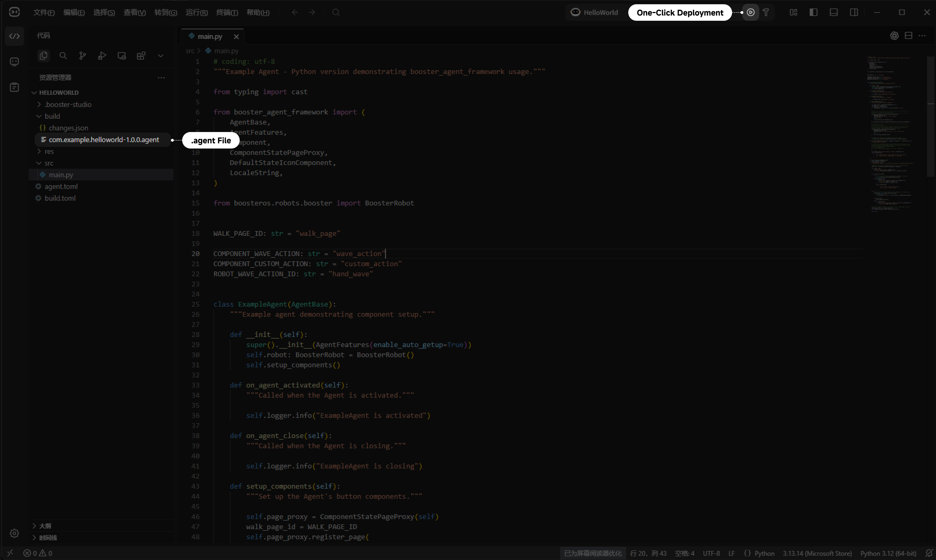Open the customize layout icon

click(x=793, y=13)
